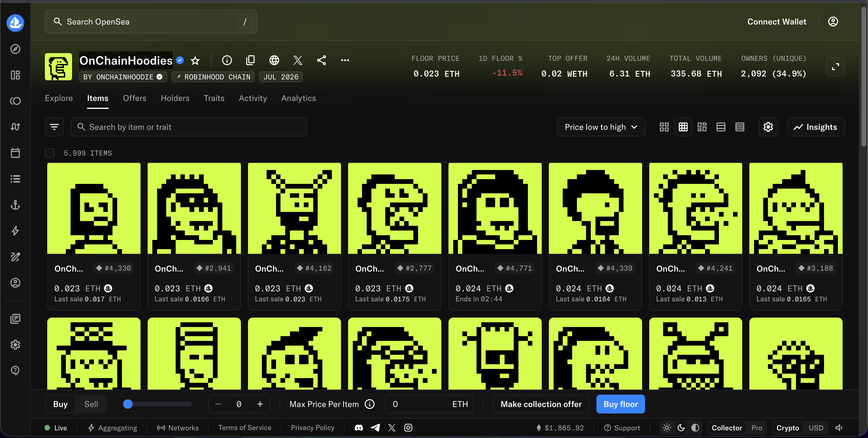
Task: Open sidebar settings gear icon
Action: pos(15,345)
